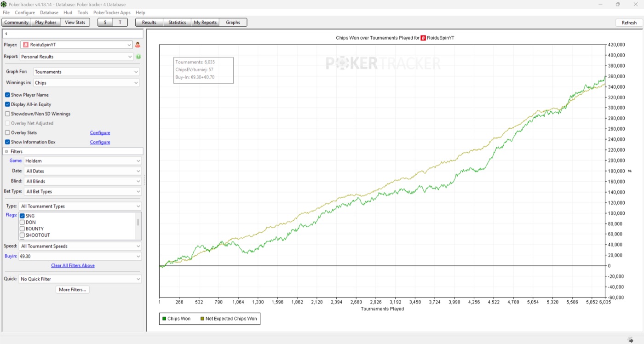Image resolution: width=644 pixels, height=344 pixels.
Task: Click the Refresh button
Action: 629,23
